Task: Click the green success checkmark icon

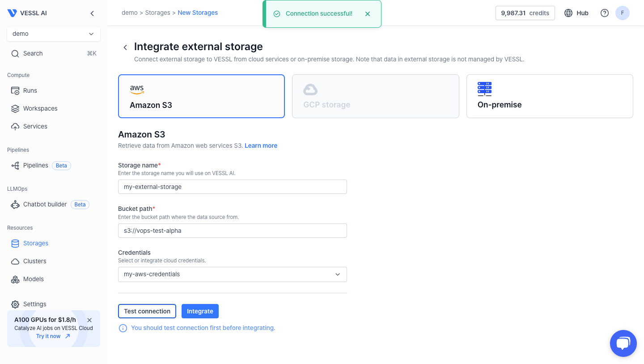Action: (x=277, y=14)
